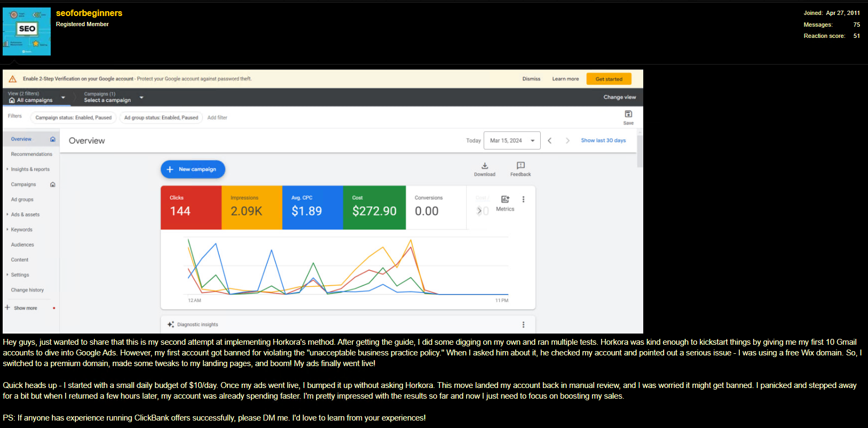
Task: Select Overview in the sidebar
Action: click(21, 139)
